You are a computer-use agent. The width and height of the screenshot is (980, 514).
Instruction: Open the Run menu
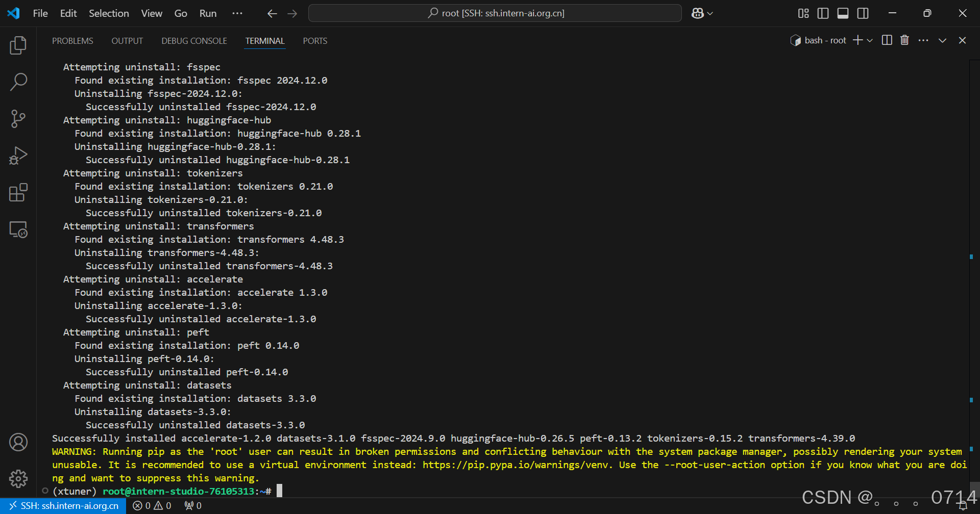click(208, 13)
